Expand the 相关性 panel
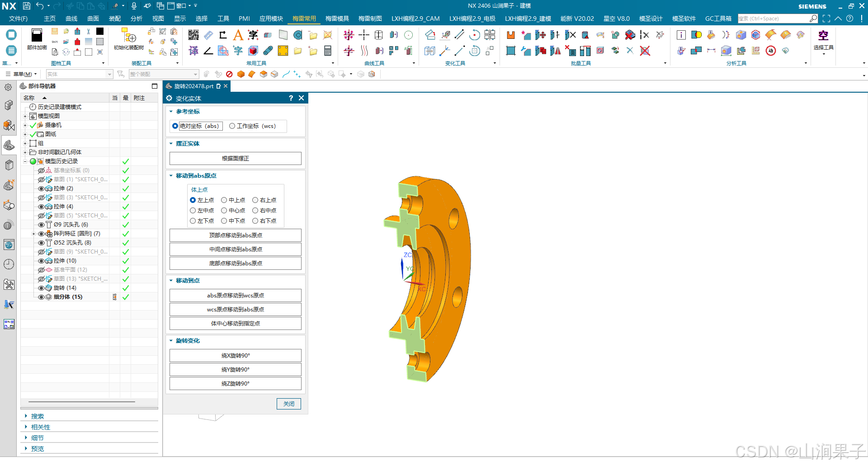 [x=26, y=427]
